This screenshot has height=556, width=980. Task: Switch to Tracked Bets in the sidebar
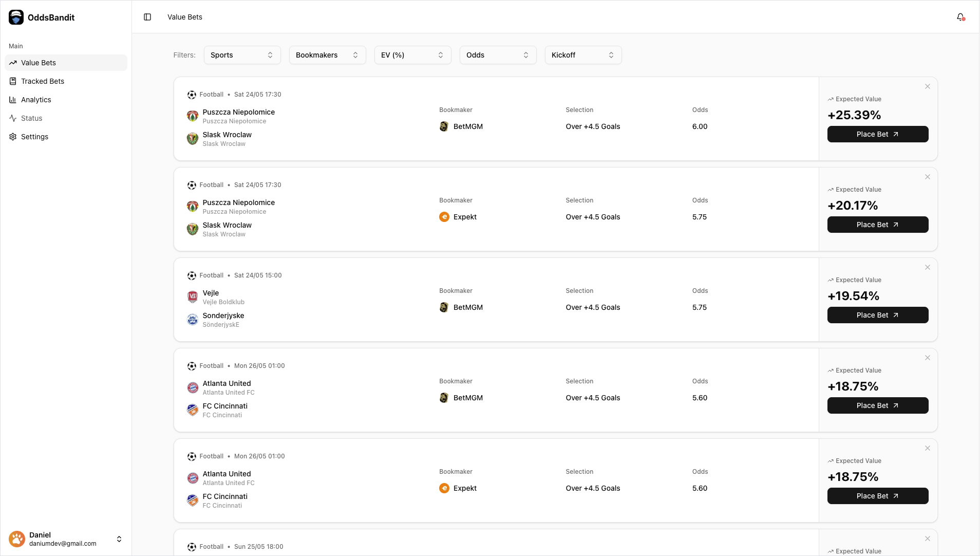point(43,81)
